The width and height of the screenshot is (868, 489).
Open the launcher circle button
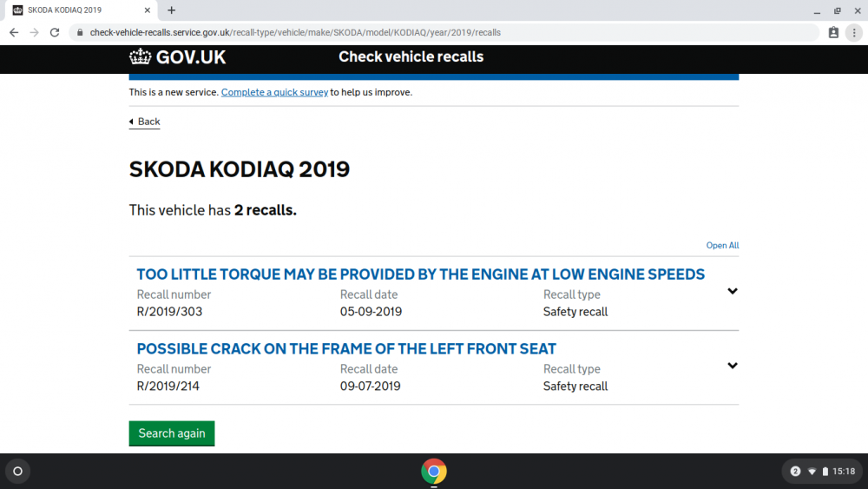(x=17, y=472)
